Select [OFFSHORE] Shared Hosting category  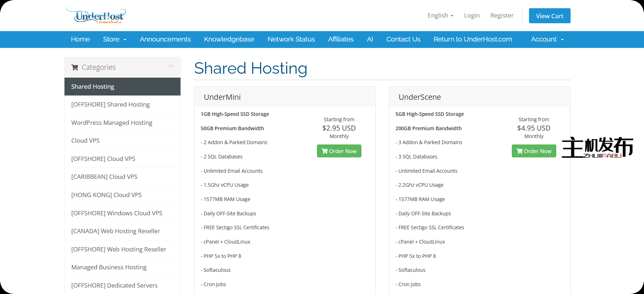pos(122,104)
